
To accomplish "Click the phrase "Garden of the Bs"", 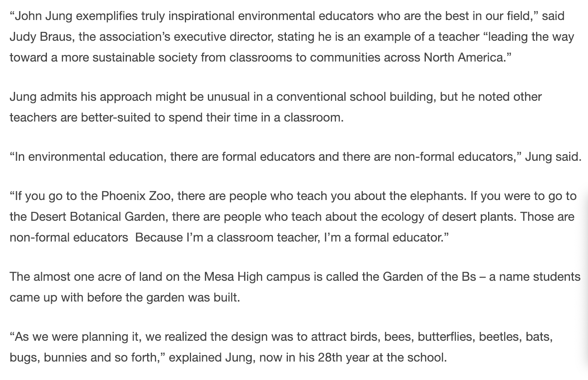I will coord(430,277).
